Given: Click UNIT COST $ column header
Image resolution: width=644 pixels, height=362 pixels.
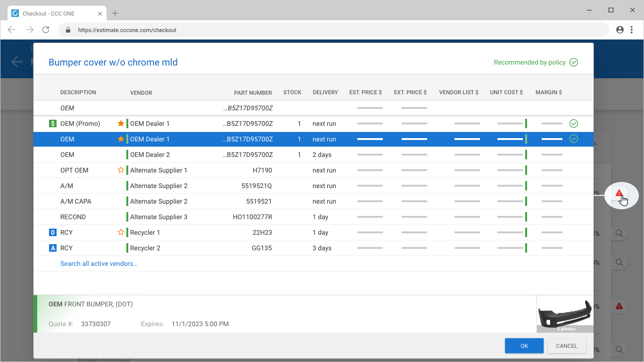Looking at the screenshot, I should pos(506,92).
